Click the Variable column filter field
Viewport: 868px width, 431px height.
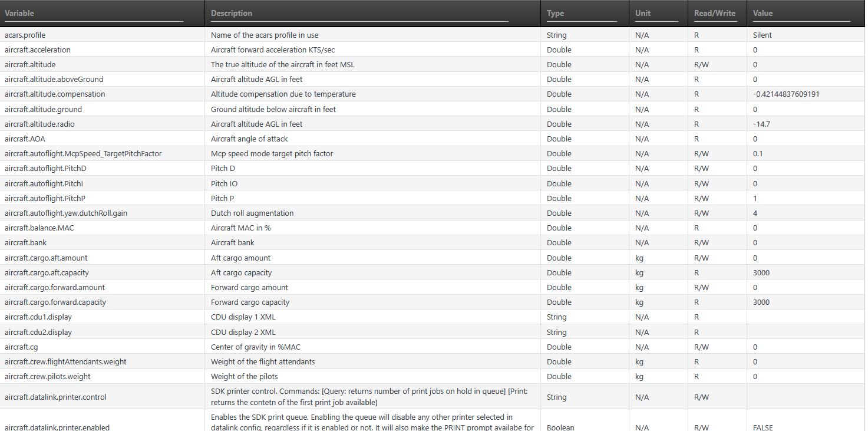click(x=94, y=14)
